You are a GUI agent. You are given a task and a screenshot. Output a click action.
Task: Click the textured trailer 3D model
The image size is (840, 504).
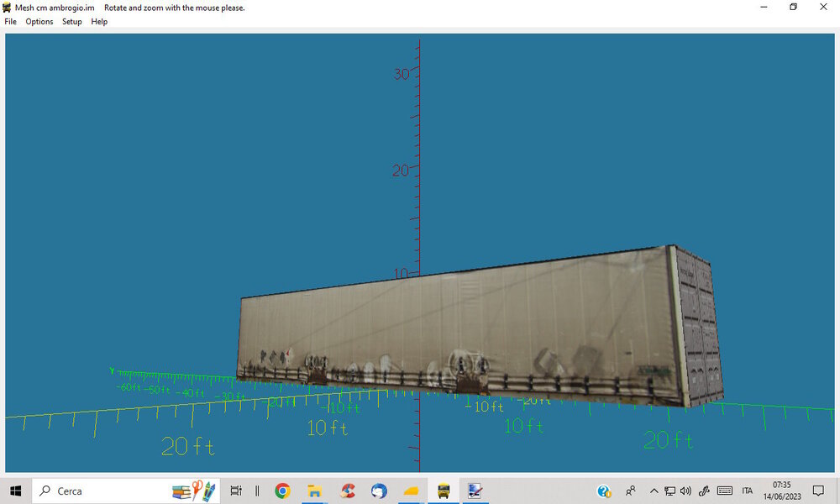pos(480,327)
